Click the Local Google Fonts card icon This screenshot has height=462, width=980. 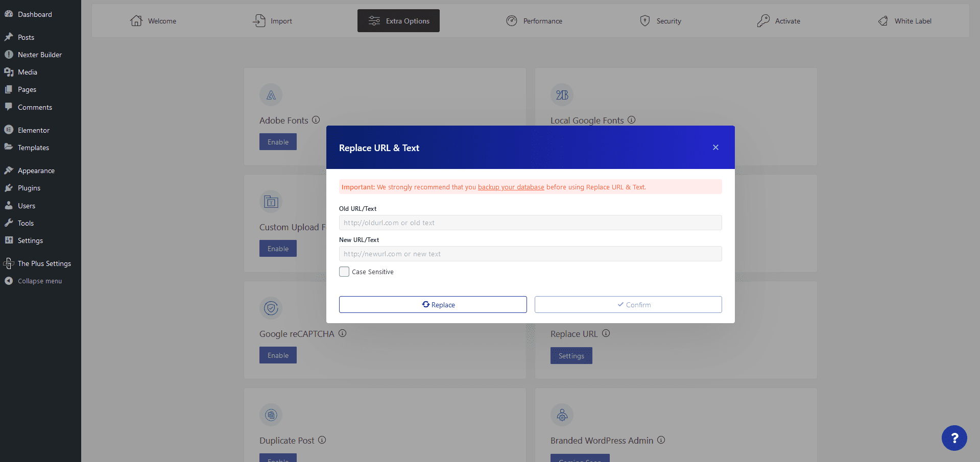coord(562,95)
